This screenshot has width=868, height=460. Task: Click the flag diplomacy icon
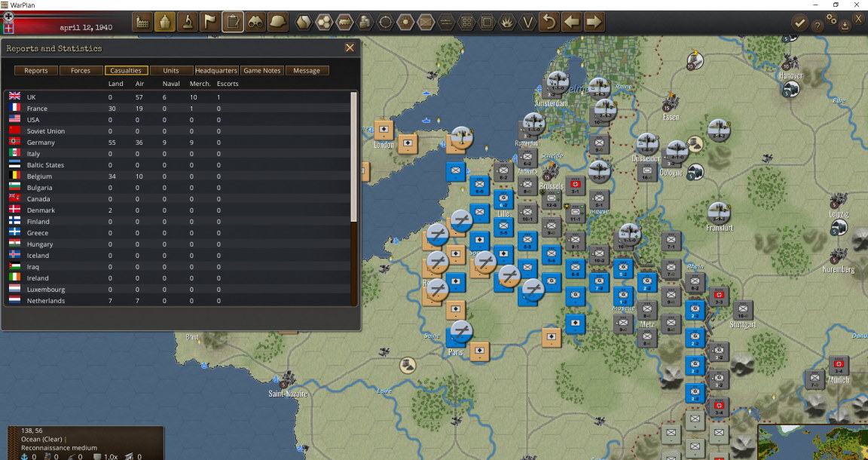pos(210,23)
